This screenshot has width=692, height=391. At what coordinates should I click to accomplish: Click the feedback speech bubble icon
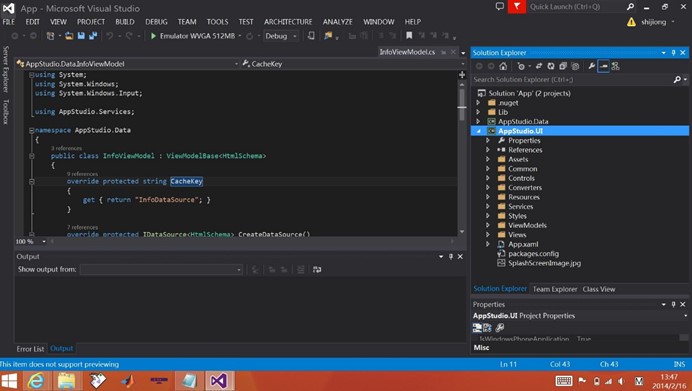500,6
